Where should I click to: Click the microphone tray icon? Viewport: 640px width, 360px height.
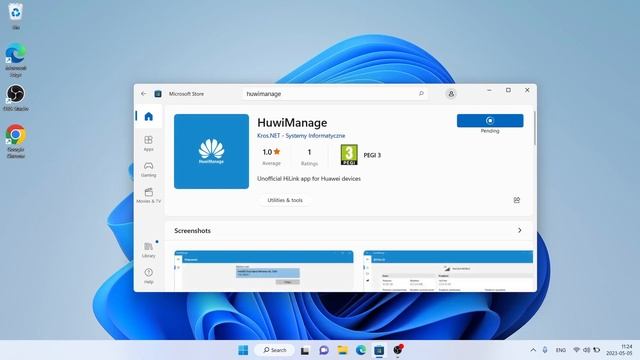tap(545, 350)
